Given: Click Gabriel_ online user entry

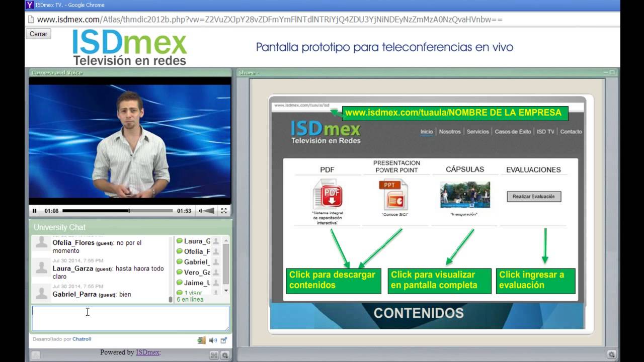Looking at the screenshot, I should 193,262.
